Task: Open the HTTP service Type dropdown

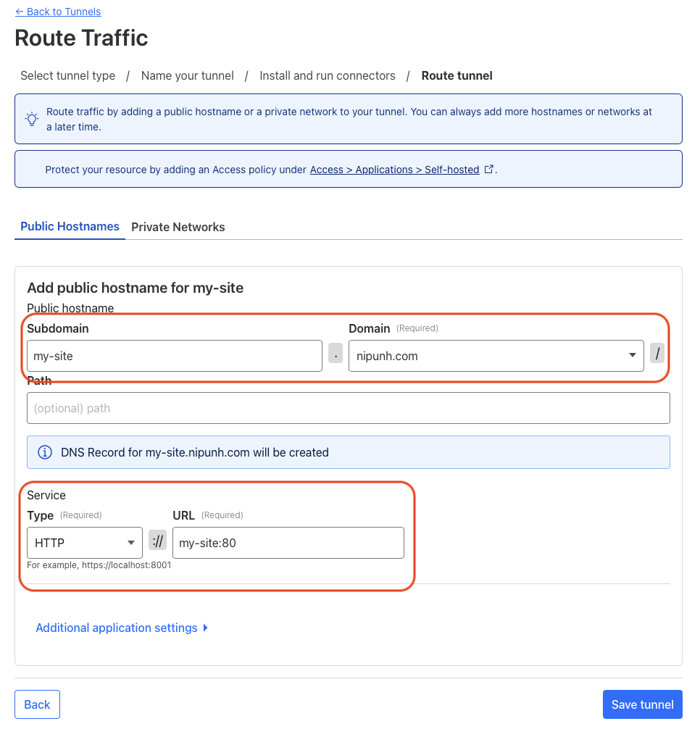Action: tap(84, 543)
